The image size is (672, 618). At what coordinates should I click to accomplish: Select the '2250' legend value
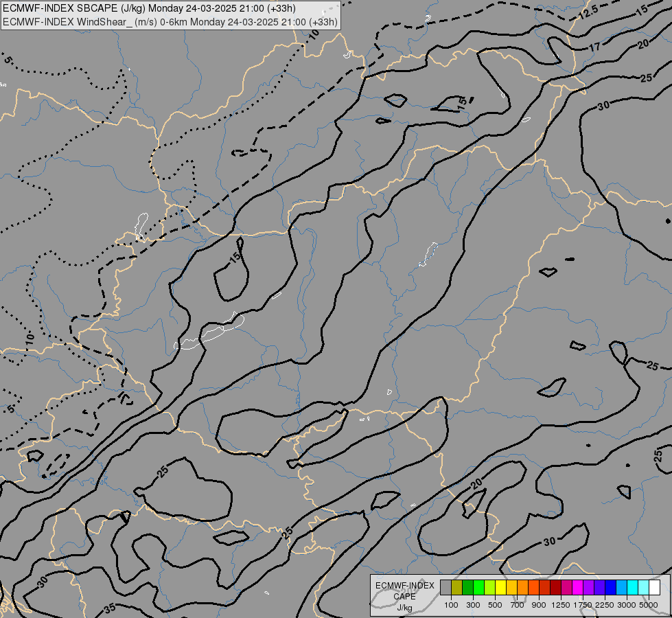(x=605, y=605)
